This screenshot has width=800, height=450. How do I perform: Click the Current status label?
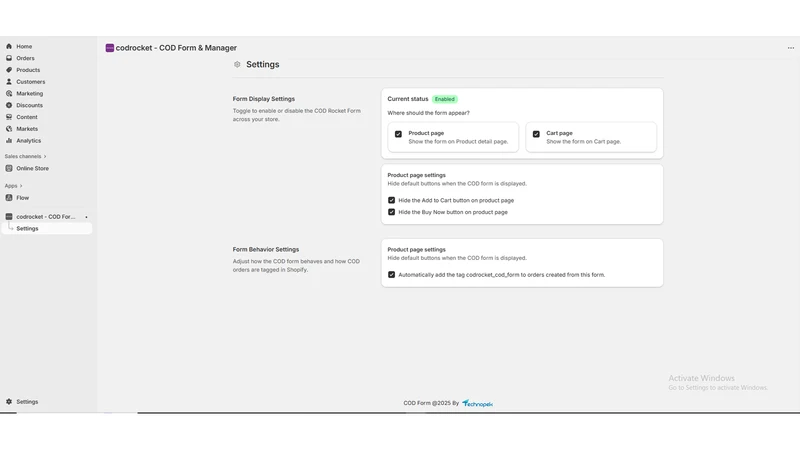(x=408, y=99)
